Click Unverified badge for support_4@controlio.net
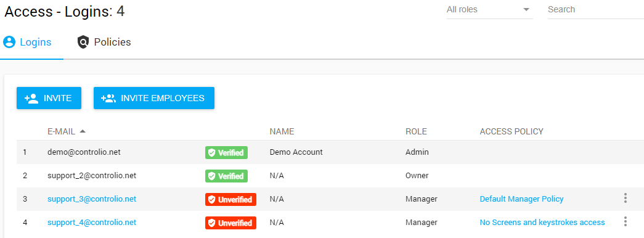Screen dimensions: 644x238 [230, 223]
